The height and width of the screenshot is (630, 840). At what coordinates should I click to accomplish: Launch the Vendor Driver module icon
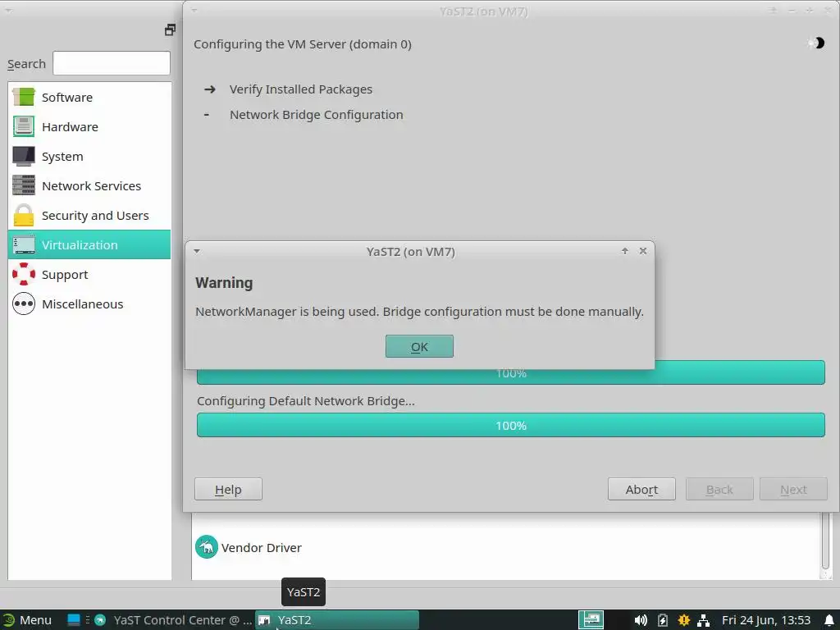[206, 547]
